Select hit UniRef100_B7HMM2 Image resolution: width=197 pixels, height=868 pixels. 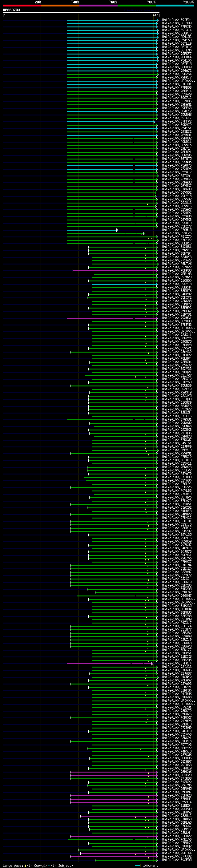click(x=176, y=799)
